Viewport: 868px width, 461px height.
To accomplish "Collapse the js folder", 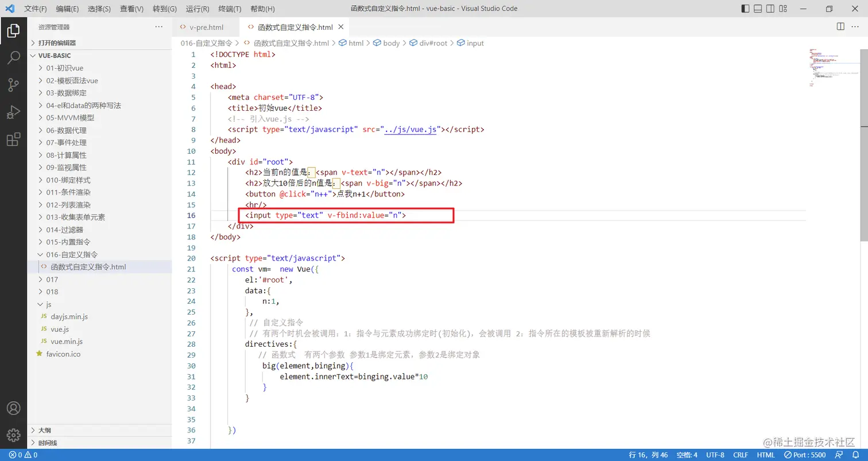I will point(99,304).
